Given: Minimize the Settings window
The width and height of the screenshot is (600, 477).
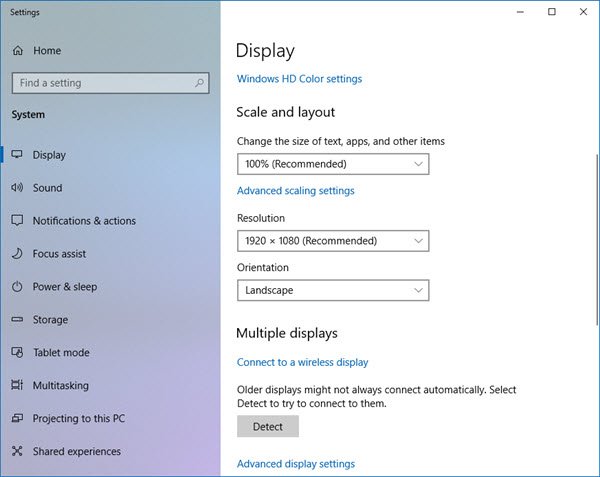Looking at the screenshot, I should (520, 12).
